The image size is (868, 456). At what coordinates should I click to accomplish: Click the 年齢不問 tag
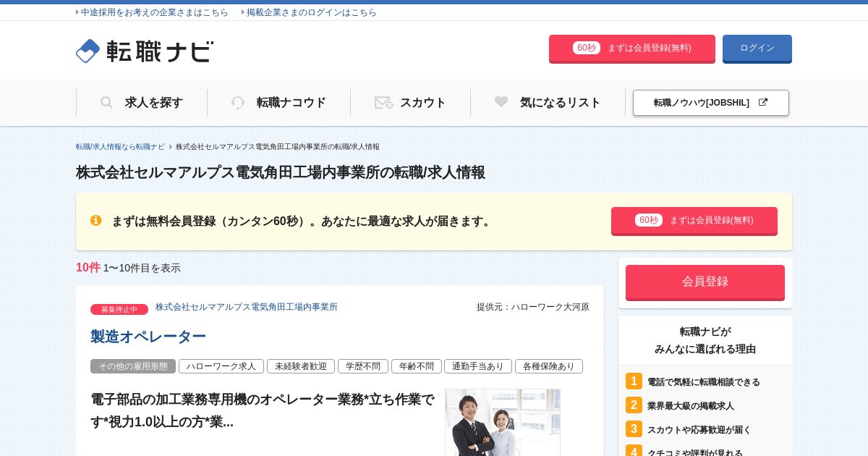click(417, 366)
